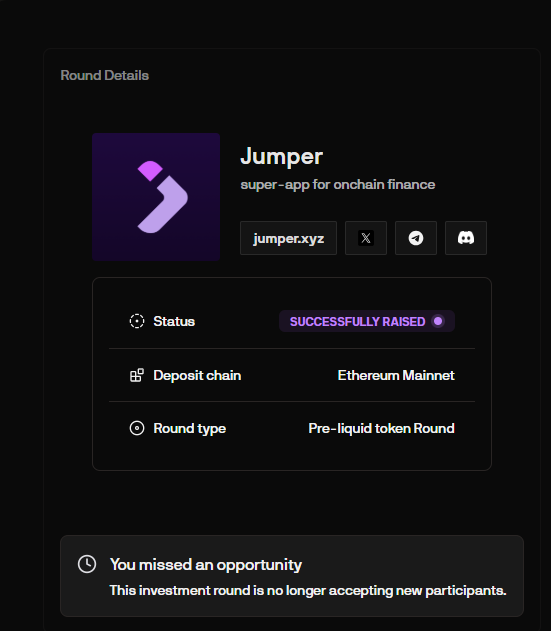The width and height of the screenshot is (551, 631).
Task: Click 'super-app for onchain finance' tagline
Action: tap(338, 184)
